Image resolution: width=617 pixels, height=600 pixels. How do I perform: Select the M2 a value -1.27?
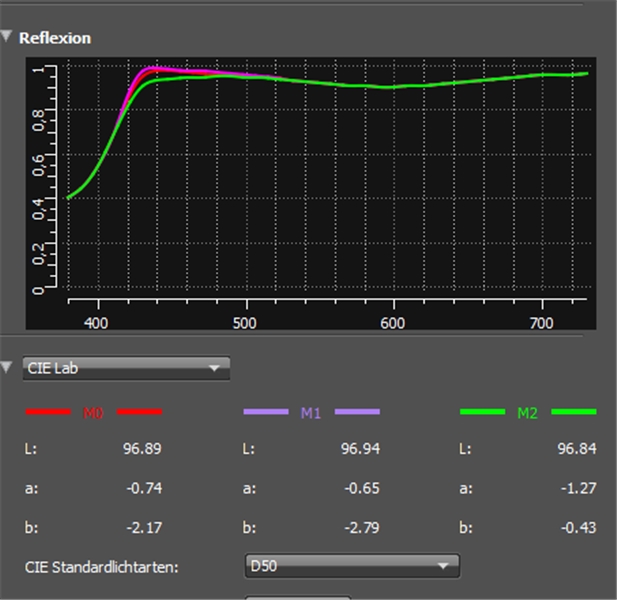coord(578,488)
